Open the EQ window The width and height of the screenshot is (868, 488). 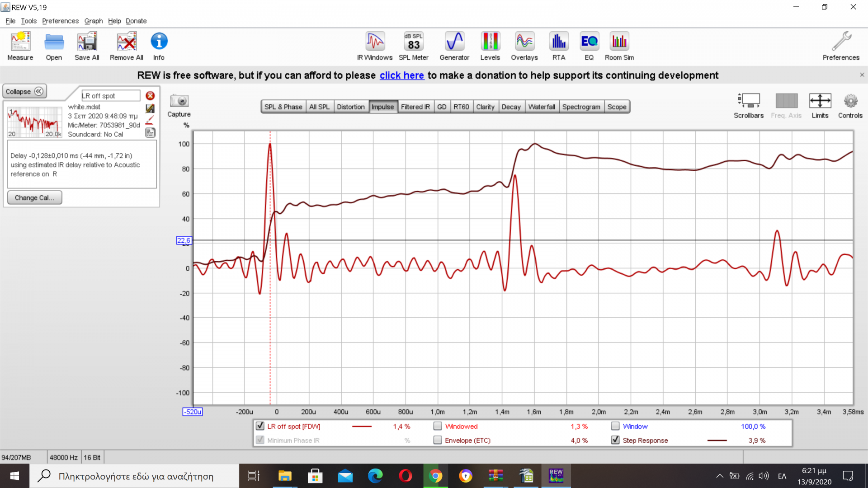point(589,46)
